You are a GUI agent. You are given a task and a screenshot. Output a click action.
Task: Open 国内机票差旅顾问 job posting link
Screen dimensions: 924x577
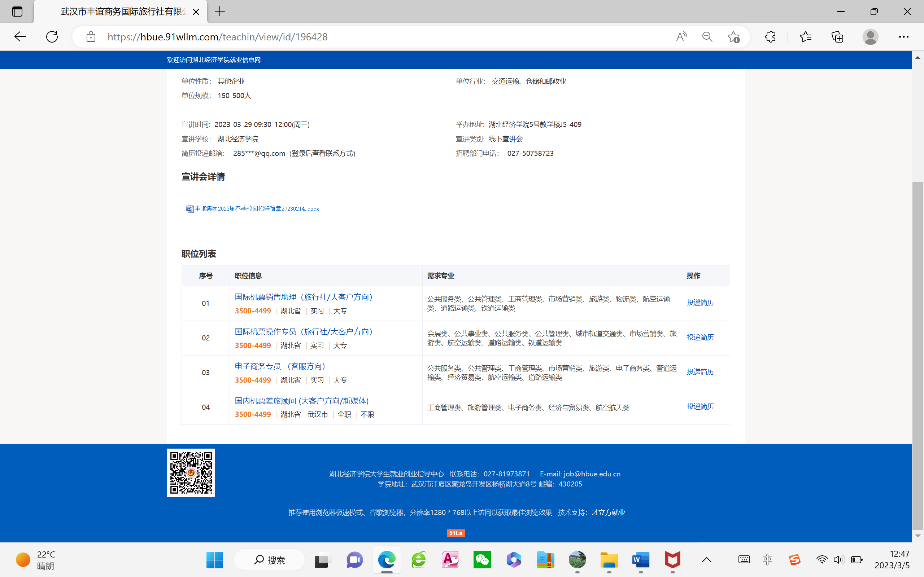[302, 401]
